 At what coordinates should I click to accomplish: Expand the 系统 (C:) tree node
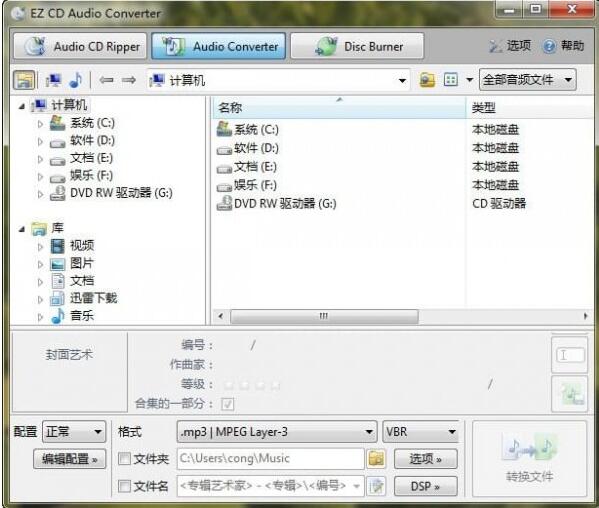pyautogui.click(x=40, y=123)
